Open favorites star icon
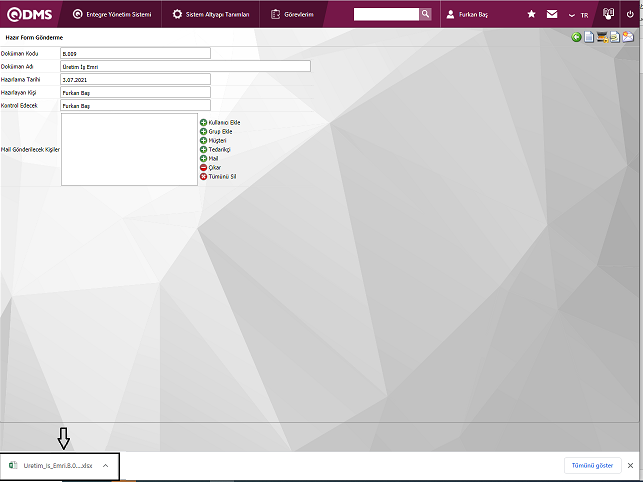This screenshot has height=482, width=643. point(531,14)
